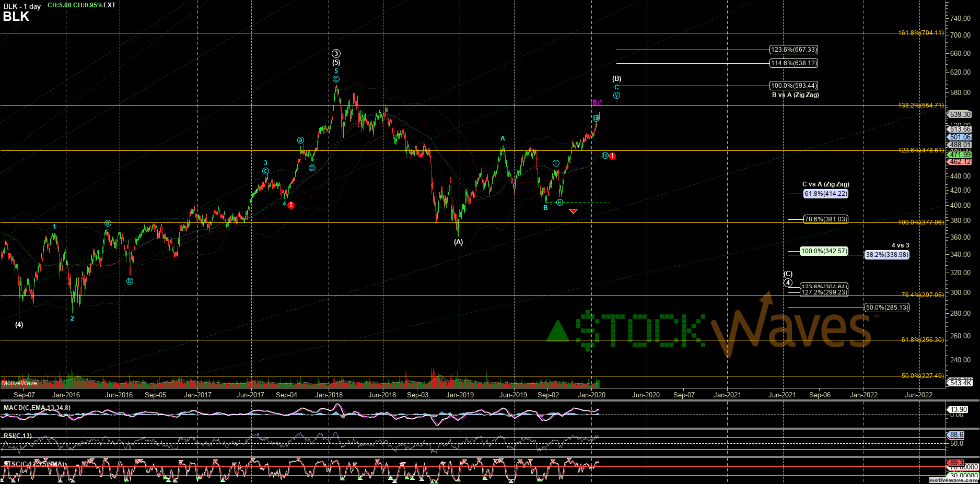Click the Jan-2016 date on the time axis
Screen dimensions: 980x484
point(66,395)
